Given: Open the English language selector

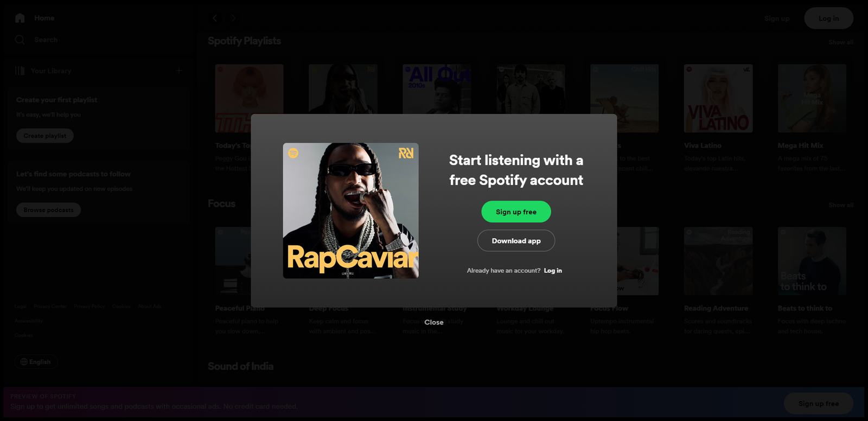Looking at the screenshot, I should pos(36,362).
